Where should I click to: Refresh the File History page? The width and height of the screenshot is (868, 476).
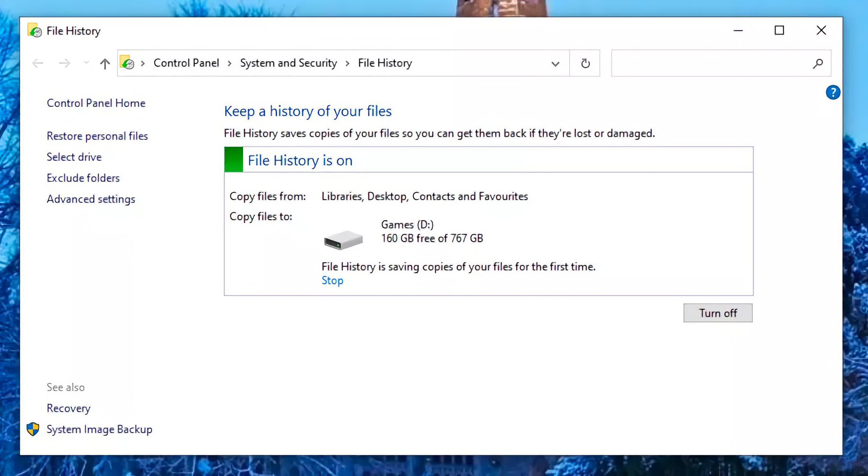585,63
